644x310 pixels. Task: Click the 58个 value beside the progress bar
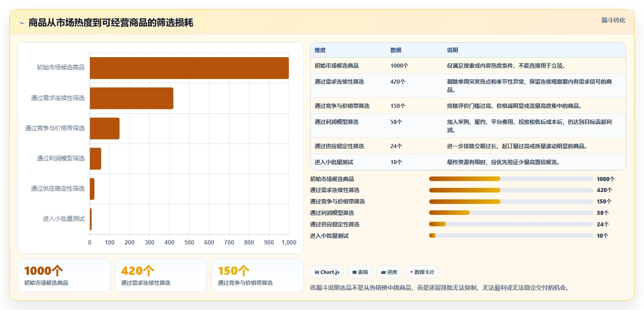tap(603, 213)
